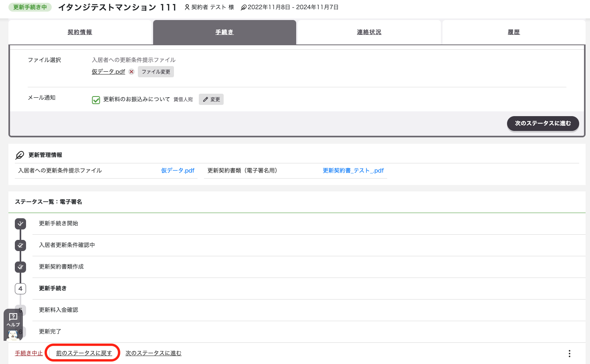Click the 賃借人宛 recipient label

point(183,100)
